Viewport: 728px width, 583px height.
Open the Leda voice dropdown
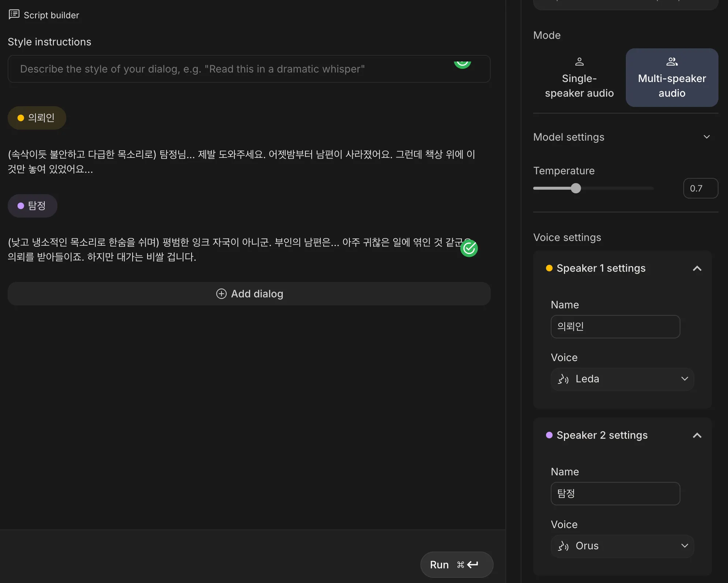pyautogui.click(x=622, y=379)
